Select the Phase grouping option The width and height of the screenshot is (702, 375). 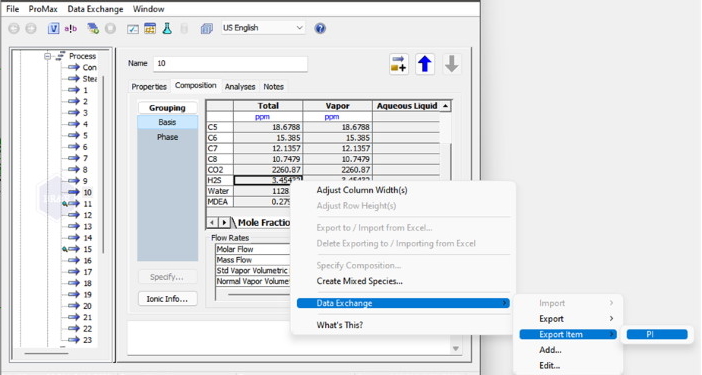pos(167,137)
